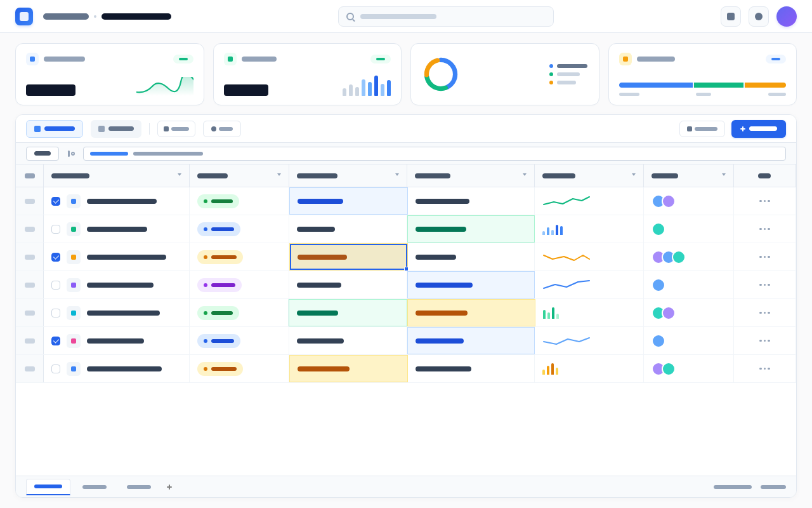812x508 pixels.
Task: Open the round-dot icon button beside the avatar
Action: tap(759, 17)
